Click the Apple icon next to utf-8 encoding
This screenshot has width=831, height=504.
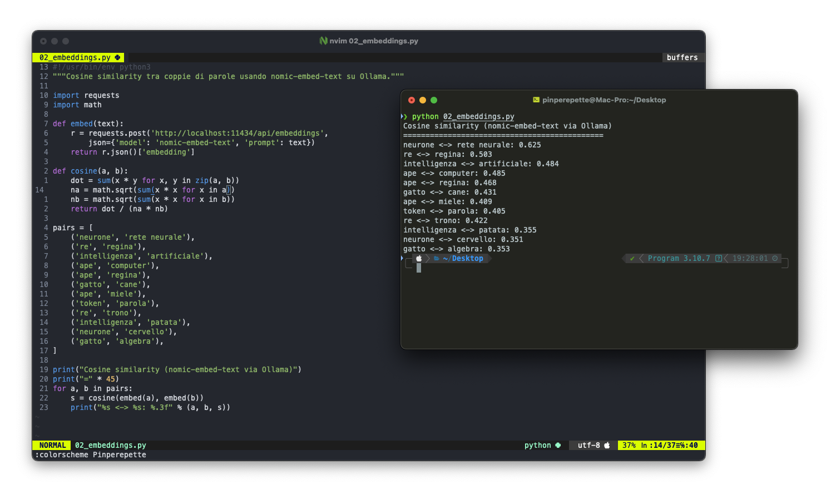(606, 445)
